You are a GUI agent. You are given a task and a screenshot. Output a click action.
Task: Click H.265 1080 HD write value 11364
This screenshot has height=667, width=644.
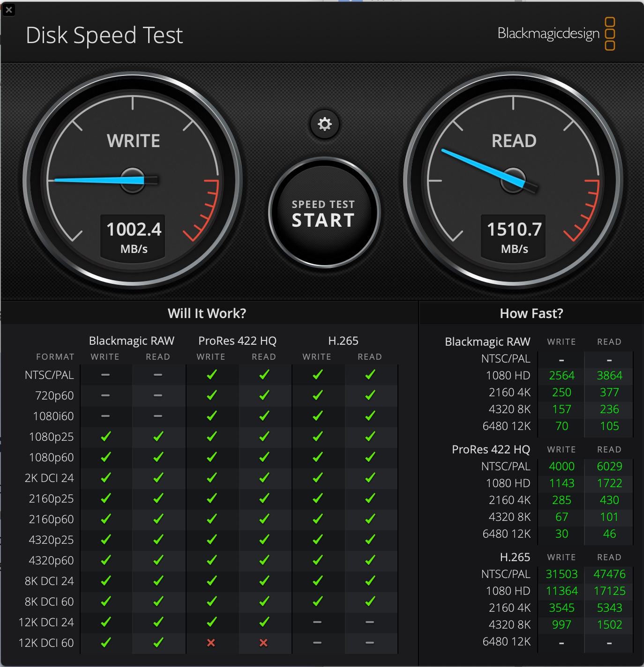tap(562, 591)
